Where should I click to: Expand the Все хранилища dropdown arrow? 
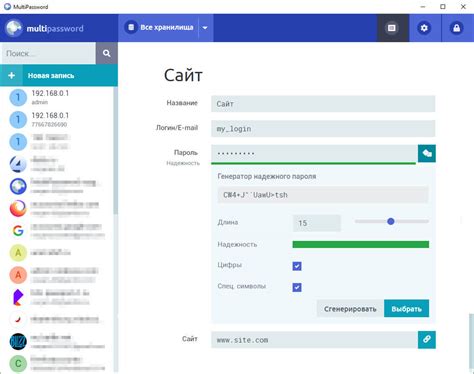(x=205, y=28)
